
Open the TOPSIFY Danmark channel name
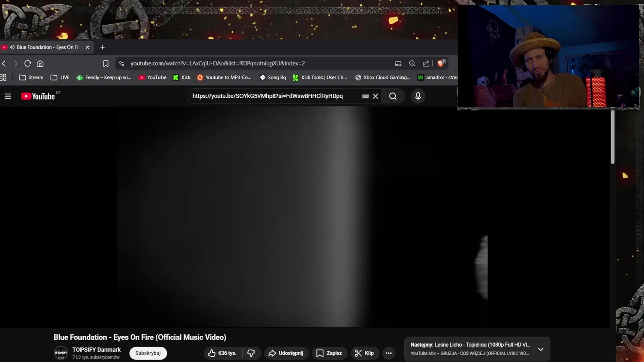97,350
